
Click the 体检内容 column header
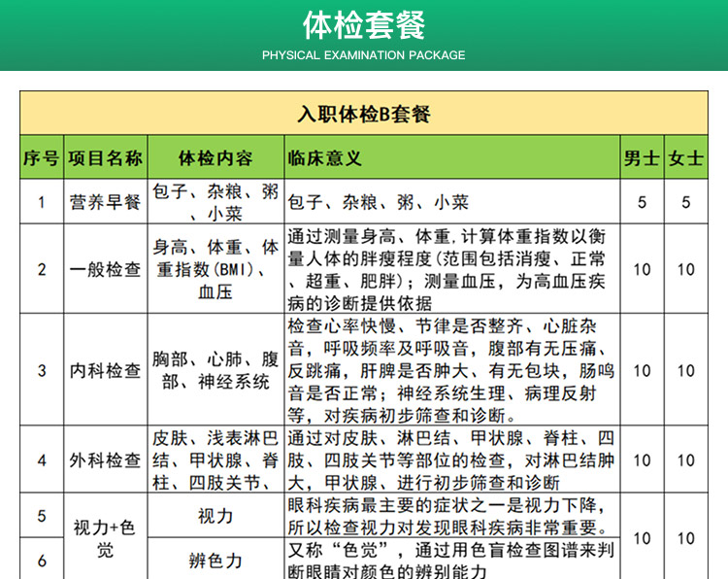[x=215, y=157]
